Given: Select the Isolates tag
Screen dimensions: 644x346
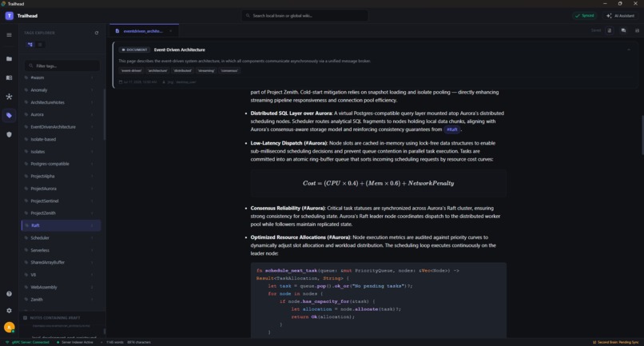Looking at the screenshot, I should click(61, 152).
